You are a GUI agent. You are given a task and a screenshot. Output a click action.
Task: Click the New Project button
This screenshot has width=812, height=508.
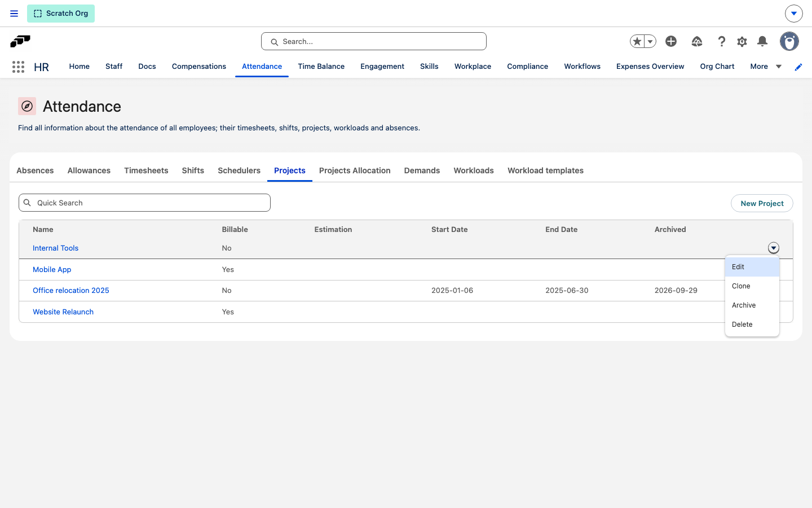pyautogui.click(x=762, y=203)
